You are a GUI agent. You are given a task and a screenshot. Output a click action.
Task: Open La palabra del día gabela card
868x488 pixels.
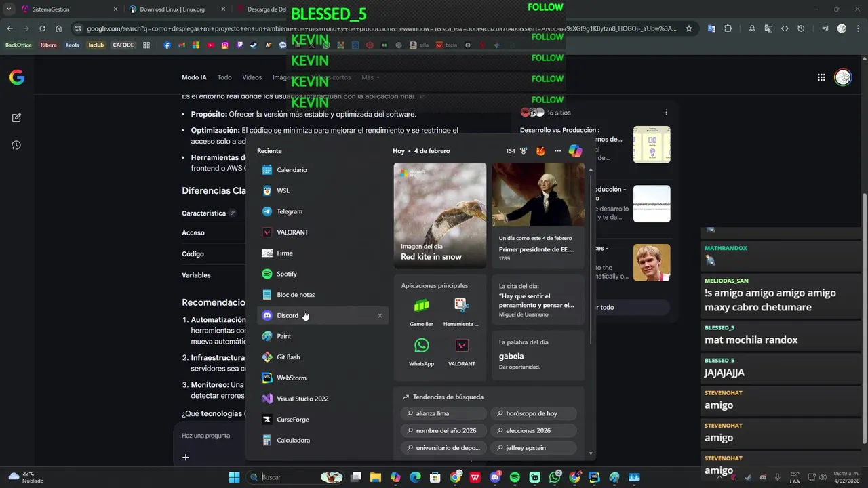[538, 355]
